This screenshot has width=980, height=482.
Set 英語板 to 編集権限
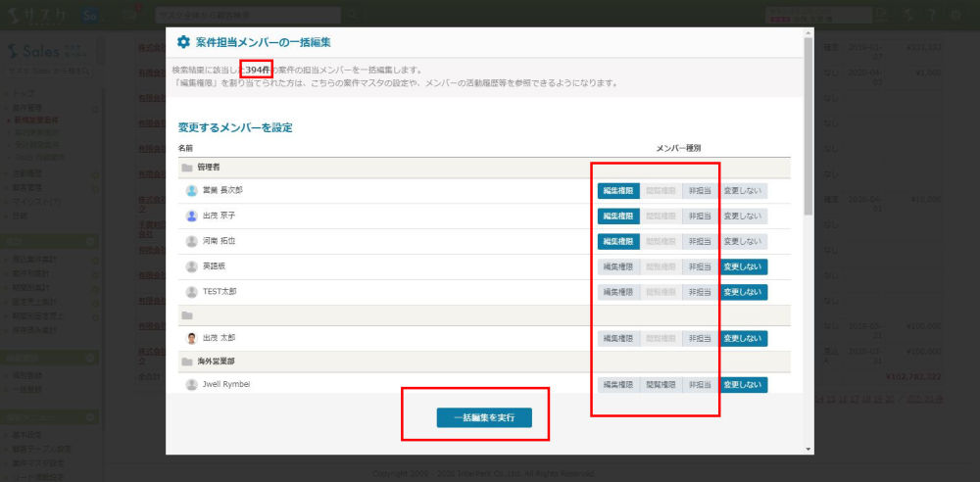618,266
